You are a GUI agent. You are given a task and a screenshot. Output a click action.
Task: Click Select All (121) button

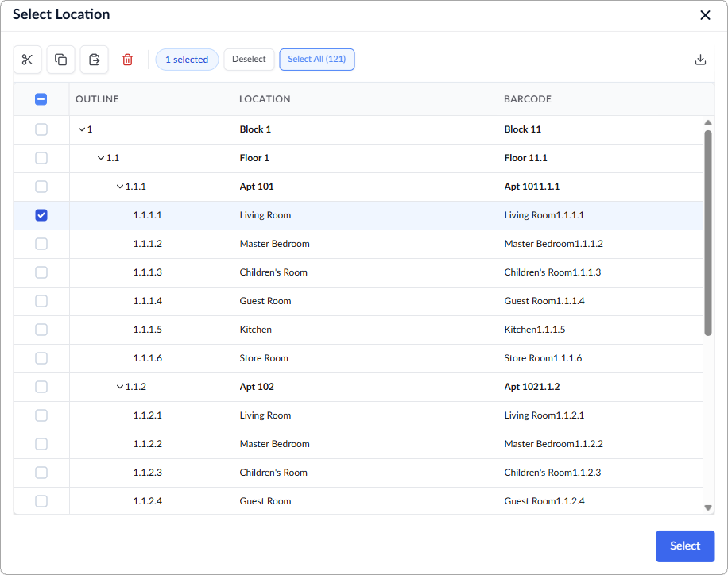[316, 60]
